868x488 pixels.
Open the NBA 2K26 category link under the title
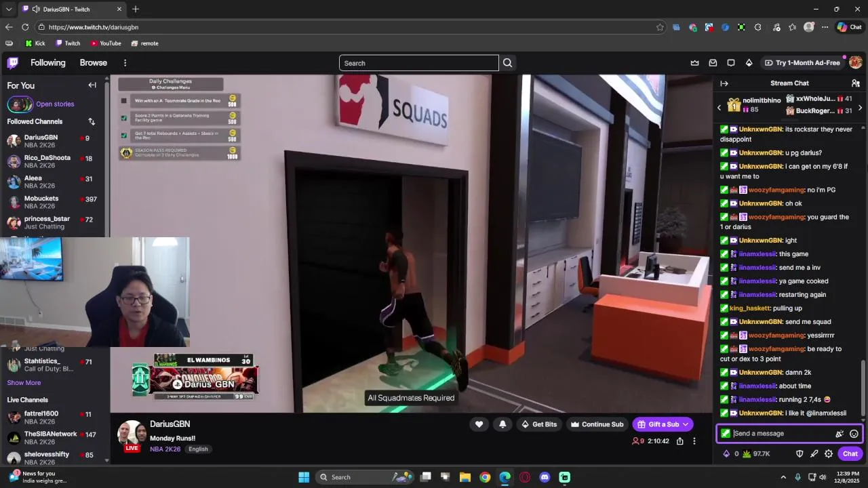[165, 449]
